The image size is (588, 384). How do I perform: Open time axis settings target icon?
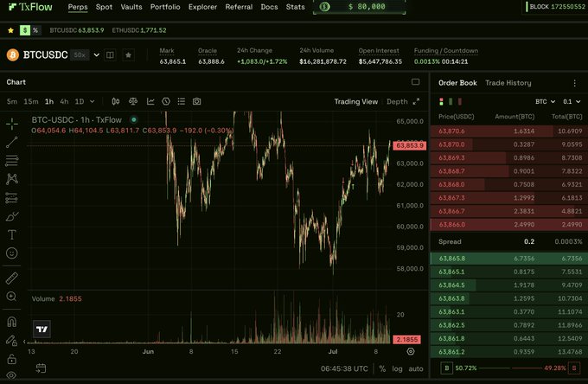pyautogui.click(x=411, y=351)
